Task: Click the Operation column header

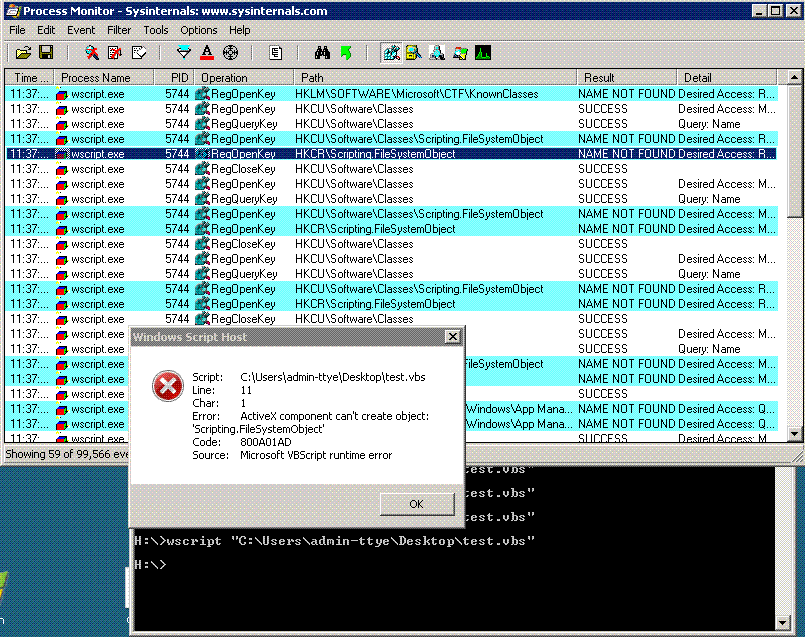Action: tap(244, 78)
